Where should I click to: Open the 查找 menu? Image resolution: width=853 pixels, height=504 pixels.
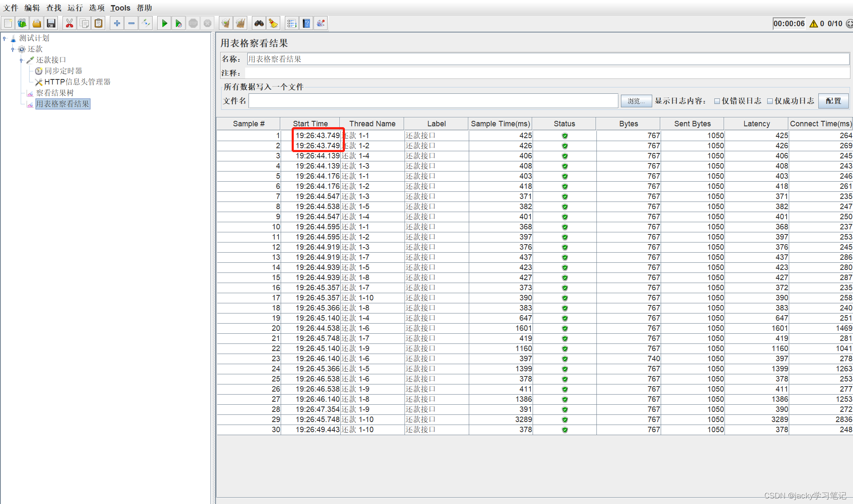coord(54,8)
